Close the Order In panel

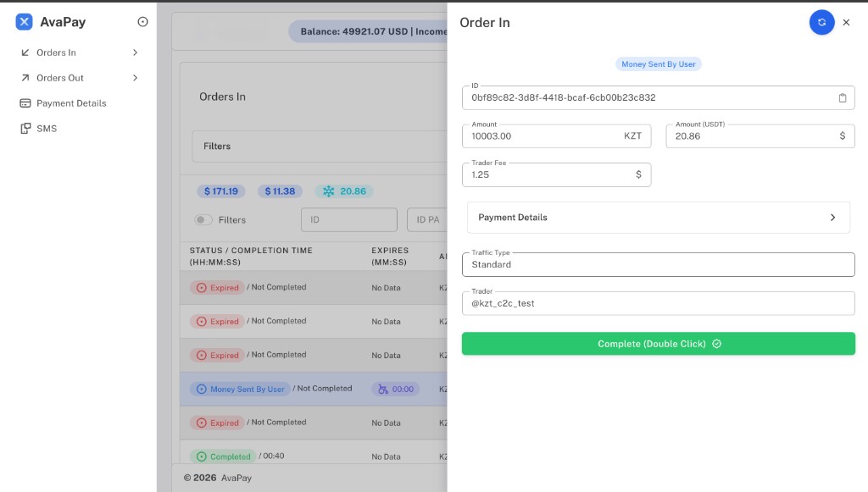pyautogui.click(x=846, y=23)
